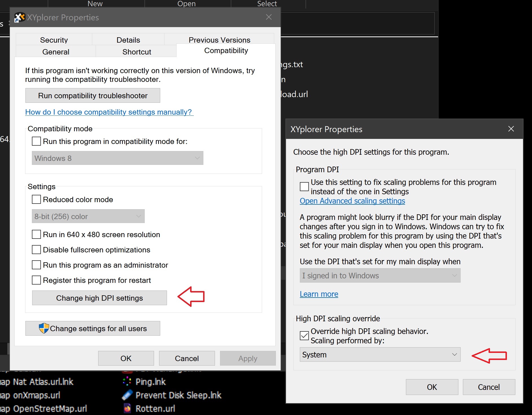The image size is (532, 415).
Task: Switch to the Shortcut tab
Action: coord(137,52)
